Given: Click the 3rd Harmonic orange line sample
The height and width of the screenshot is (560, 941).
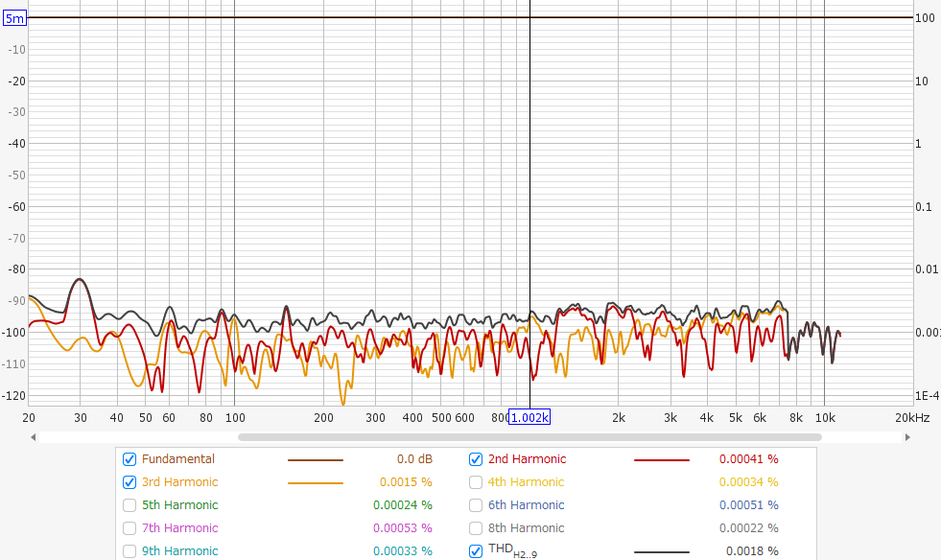Looking at the screenshot, I should pos(315,483).
